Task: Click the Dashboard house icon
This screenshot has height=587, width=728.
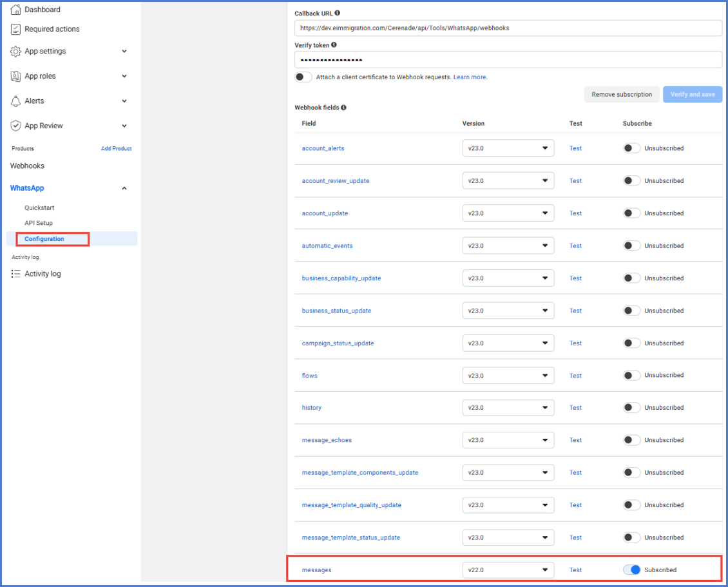Action: (16, 10)
